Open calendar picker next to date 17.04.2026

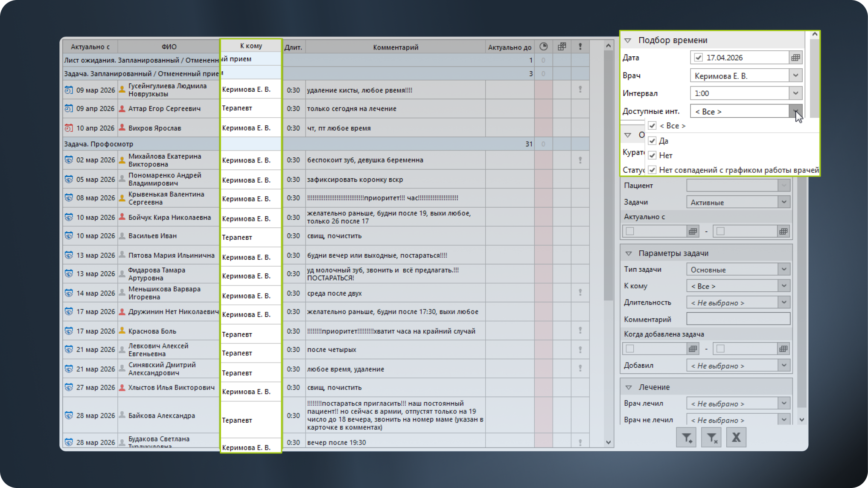coord(795,58)
